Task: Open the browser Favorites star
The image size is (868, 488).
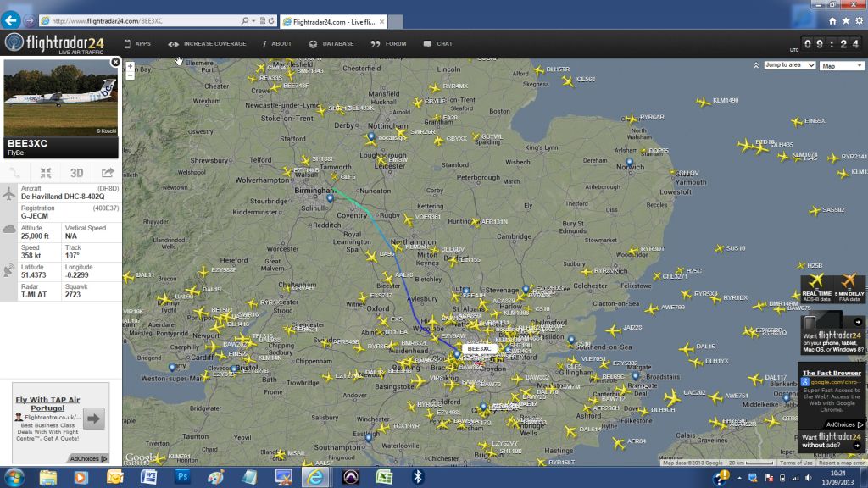Action: (846, 21)
